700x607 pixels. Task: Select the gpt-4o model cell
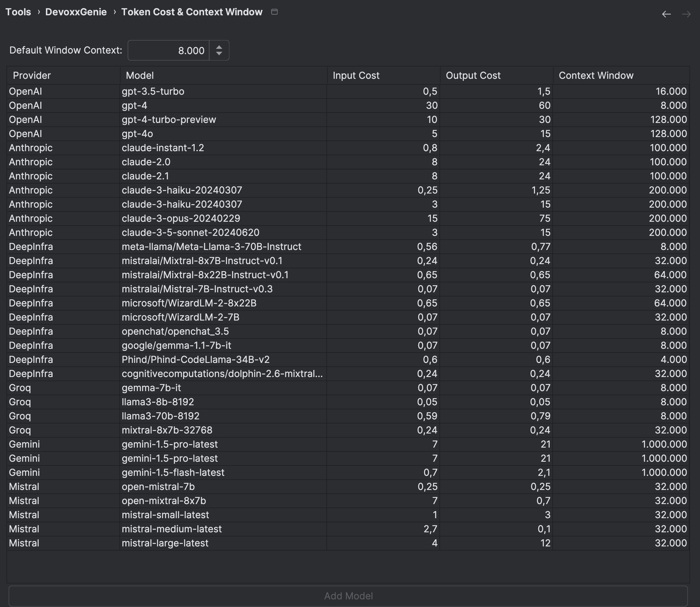coord(137,134)
